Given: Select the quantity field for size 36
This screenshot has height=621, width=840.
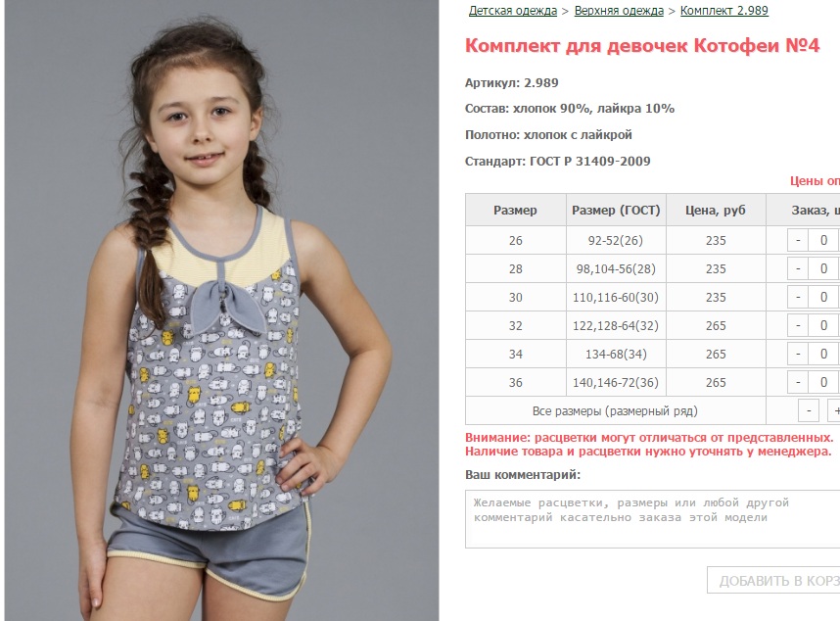Looking at the screenshot, I should 824,382.
